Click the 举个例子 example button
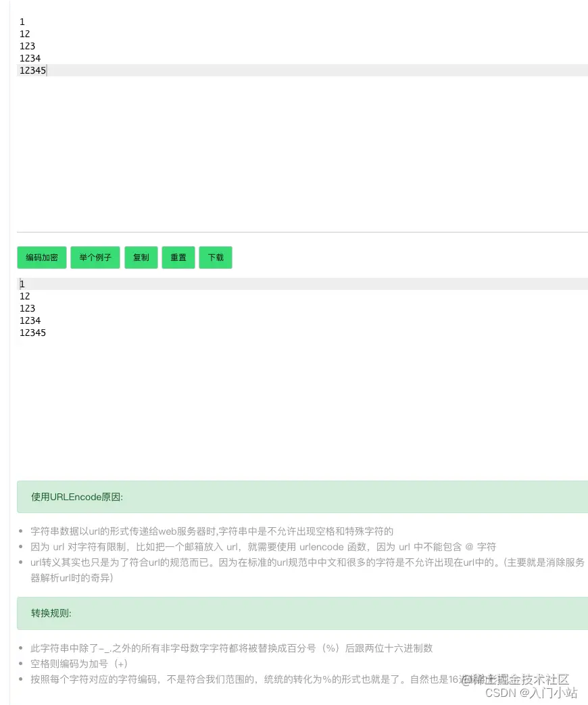The width and height of the screenshot is (588, 705). pyautogui.click(x=95, y=258)
